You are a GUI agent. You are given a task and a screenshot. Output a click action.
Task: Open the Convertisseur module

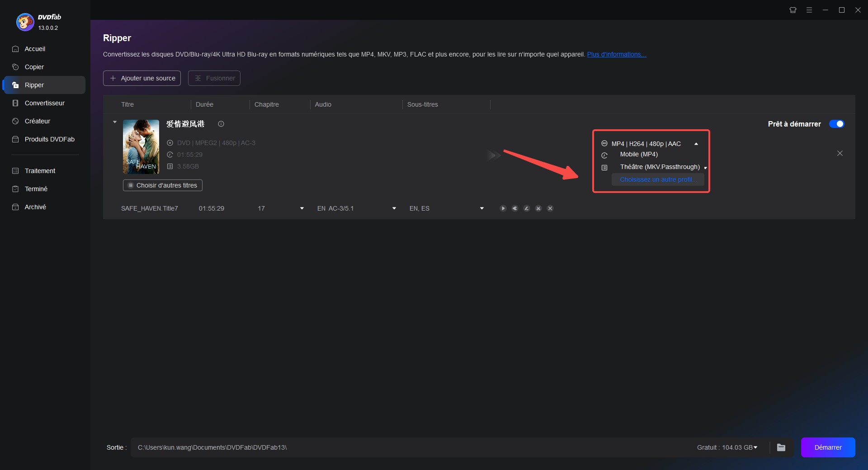point(44,103)
